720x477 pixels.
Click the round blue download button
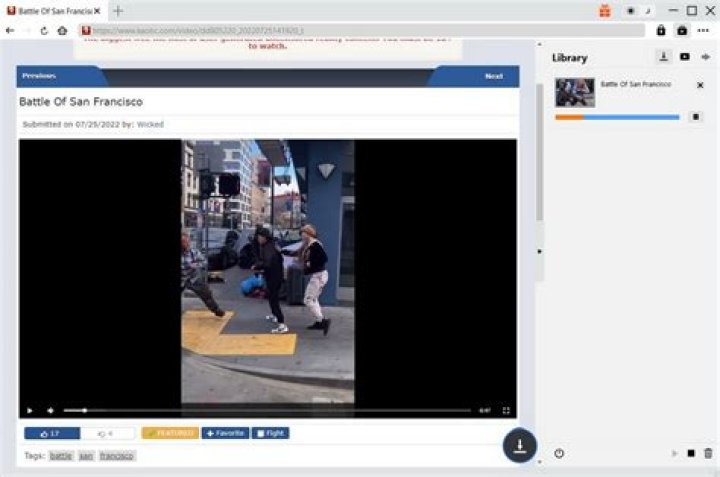click(519, 446)
